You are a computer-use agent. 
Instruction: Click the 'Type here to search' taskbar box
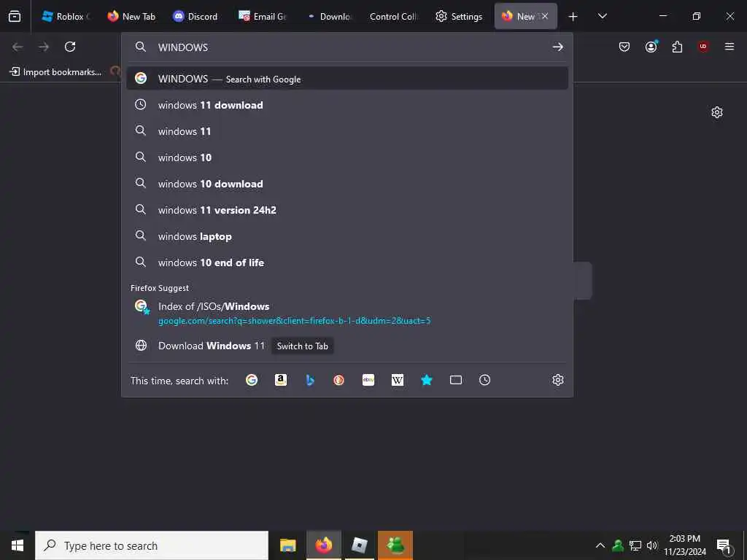pyautogui.click(x=152, y=545)
